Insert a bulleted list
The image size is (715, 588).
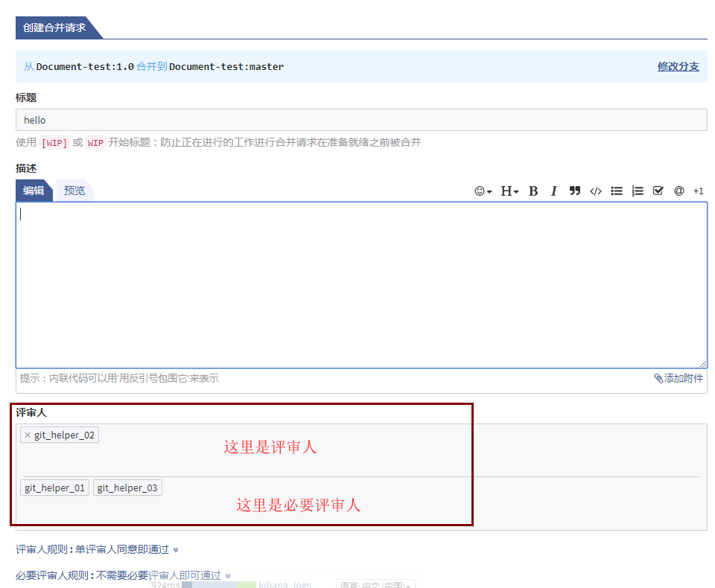pyautogui.click(x=617, y=191)
